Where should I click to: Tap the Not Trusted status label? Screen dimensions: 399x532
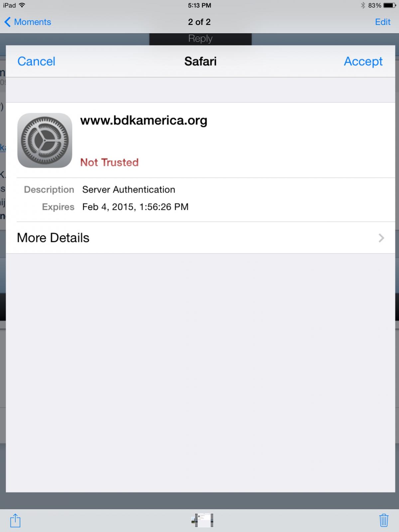pos(109,162)
